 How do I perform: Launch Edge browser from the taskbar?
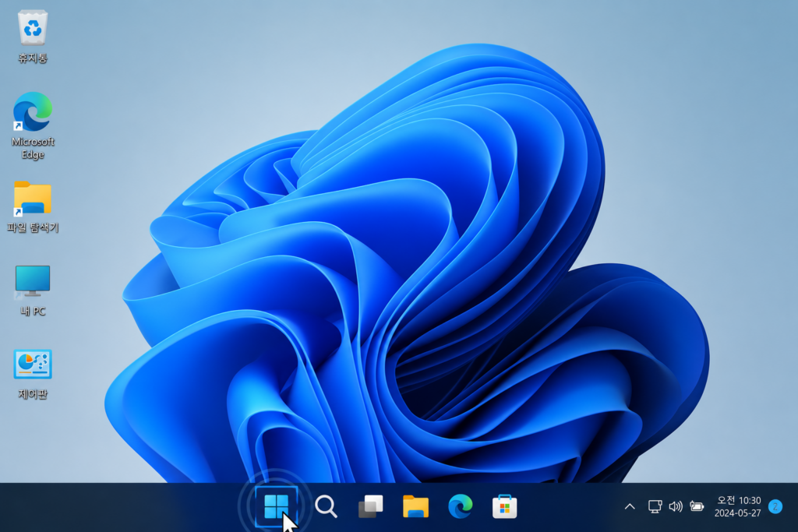coord(460,506)
